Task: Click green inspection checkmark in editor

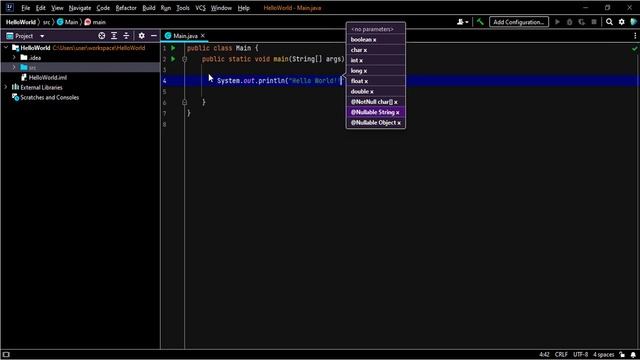Action: (x=634, y=49)
